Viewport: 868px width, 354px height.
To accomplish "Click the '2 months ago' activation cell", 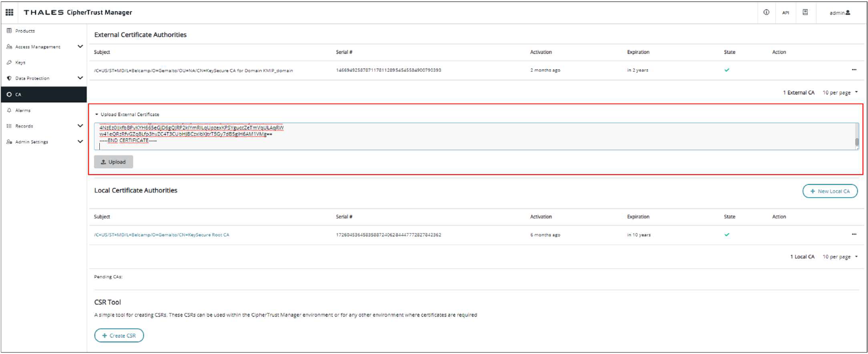I will click(545, 70).
